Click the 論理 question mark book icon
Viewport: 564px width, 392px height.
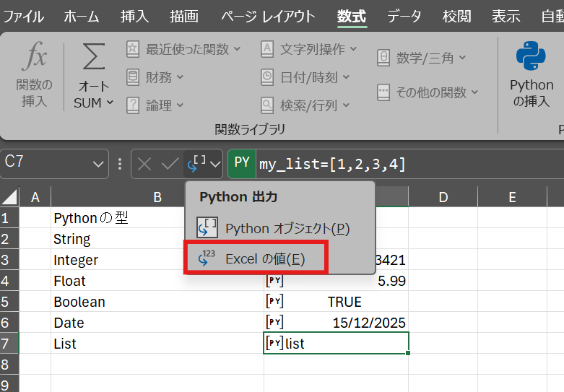(x=133, y=105)
